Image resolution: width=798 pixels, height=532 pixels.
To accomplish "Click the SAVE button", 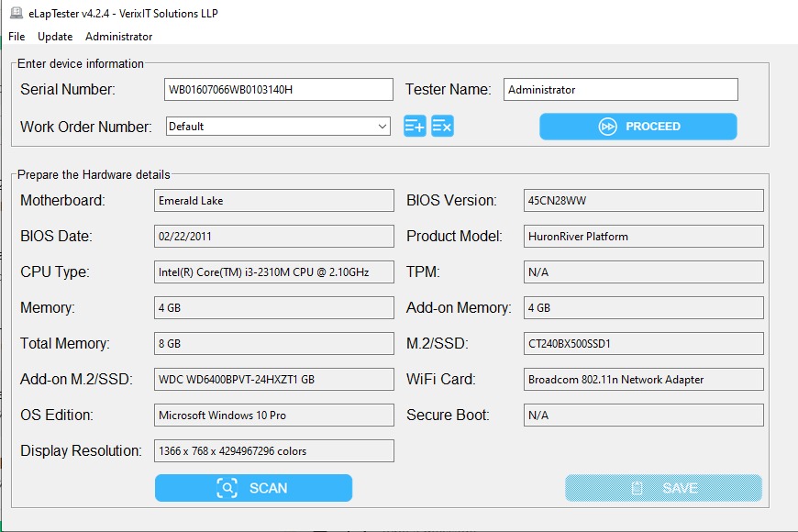I will [664, 488].
